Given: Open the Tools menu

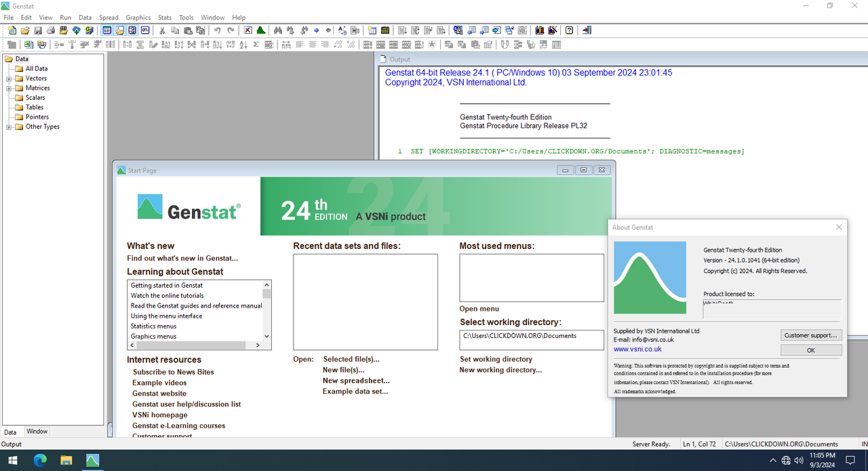Looking at the screenshot, I should click(x=186, y=17).
